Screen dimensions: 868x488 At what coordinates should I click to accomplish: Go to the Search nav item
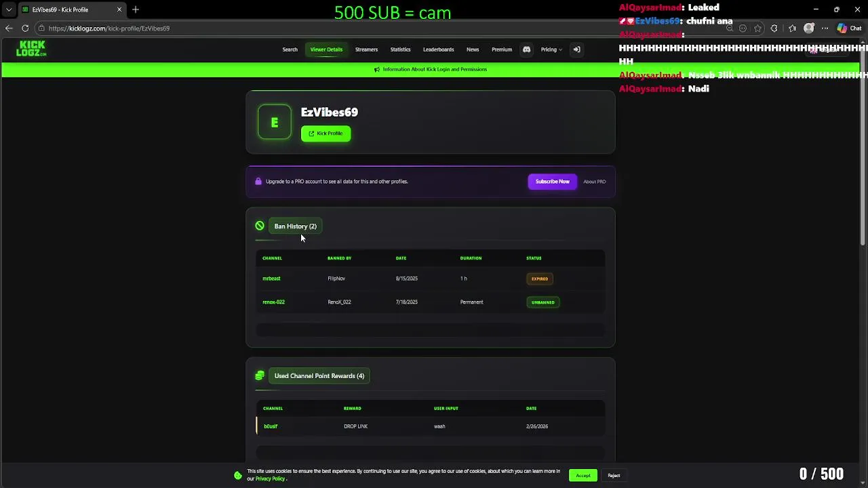(x=290, y=49)
